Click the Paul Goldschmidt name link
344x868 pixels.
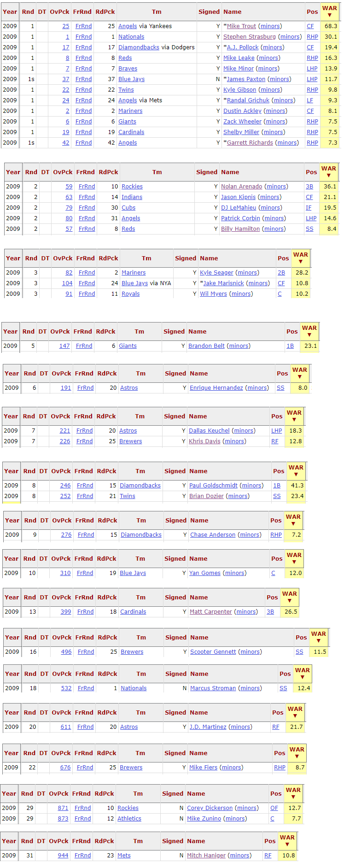213,486
